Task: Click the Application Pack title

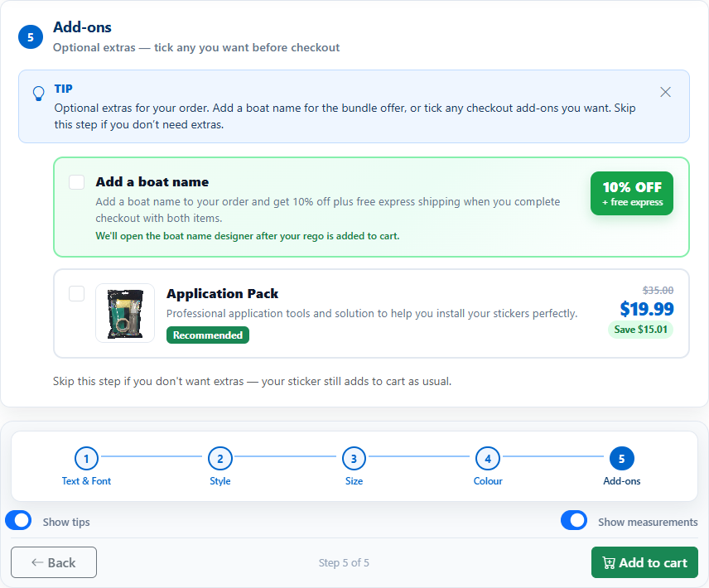Action: pos(223,294)
